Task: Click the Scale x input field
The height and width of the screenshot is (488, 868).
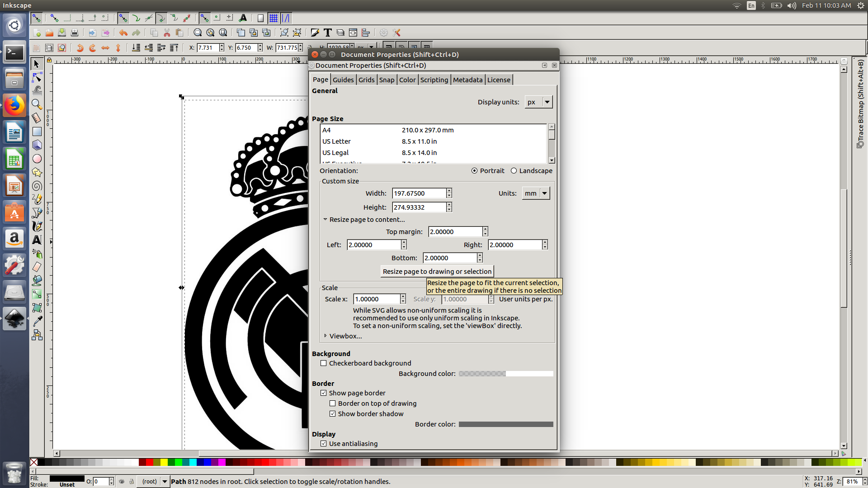Action: click(x=377, y=299)
